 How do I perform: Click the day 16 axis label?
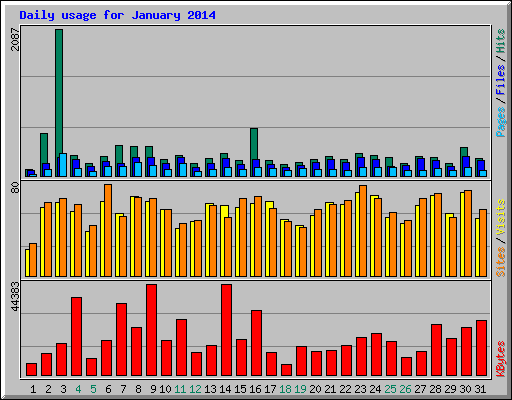click(255, 389)
